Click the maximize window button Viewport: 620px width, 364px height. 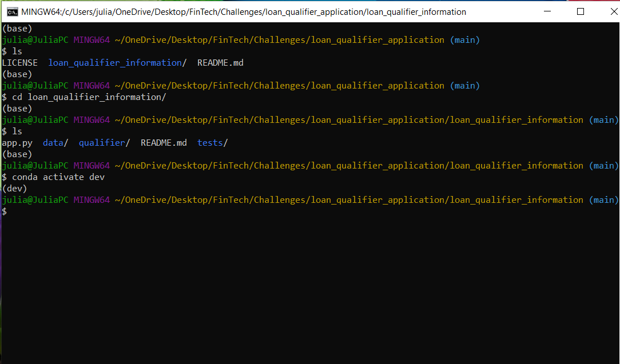[x=580, y=10]
